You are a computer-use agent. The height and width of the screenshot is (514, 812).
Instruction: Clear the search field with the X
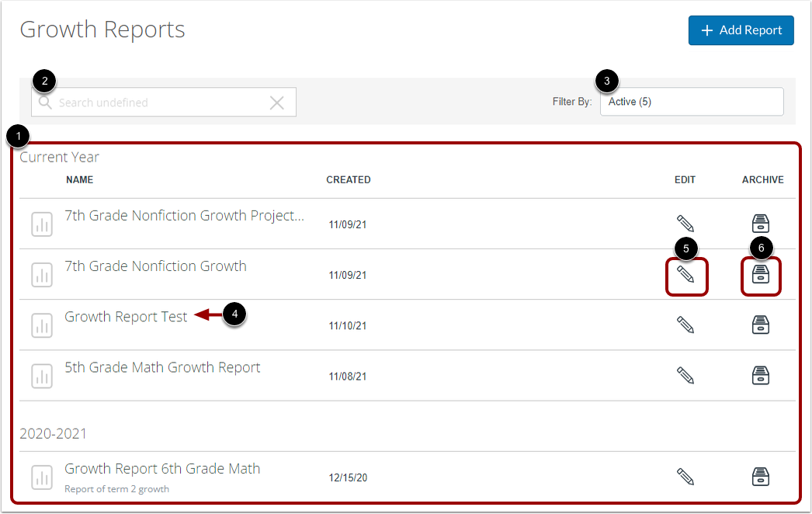[277, 102]
